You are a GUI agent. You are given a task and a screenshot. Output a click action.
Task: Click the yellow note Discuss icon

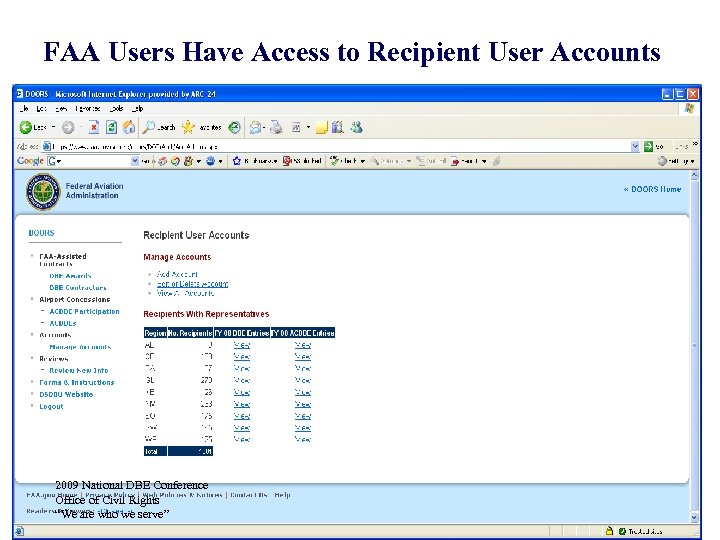(321, 127)
